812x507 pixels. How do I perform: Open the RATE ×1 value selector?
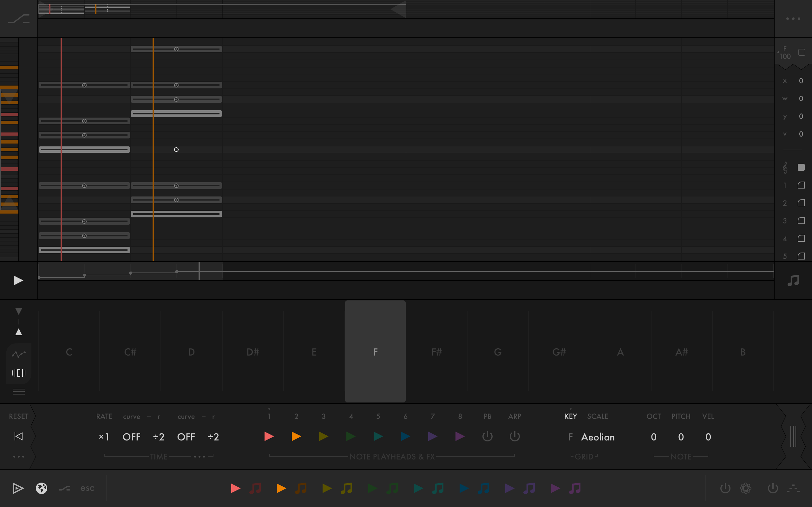(104, 437)
